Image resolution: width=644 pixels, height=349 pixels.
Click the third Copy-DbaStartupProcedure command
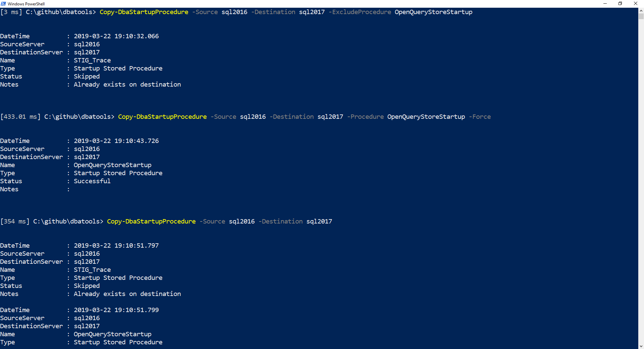click(x=151, y=221)
